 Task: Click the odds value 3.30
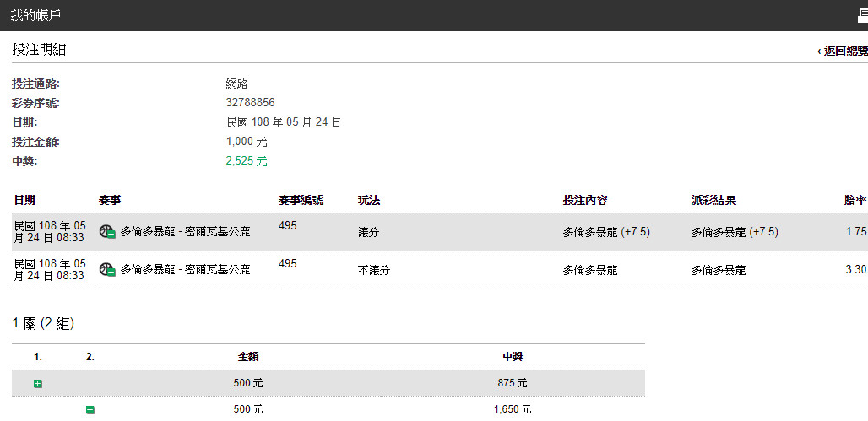tap(856, 270)
